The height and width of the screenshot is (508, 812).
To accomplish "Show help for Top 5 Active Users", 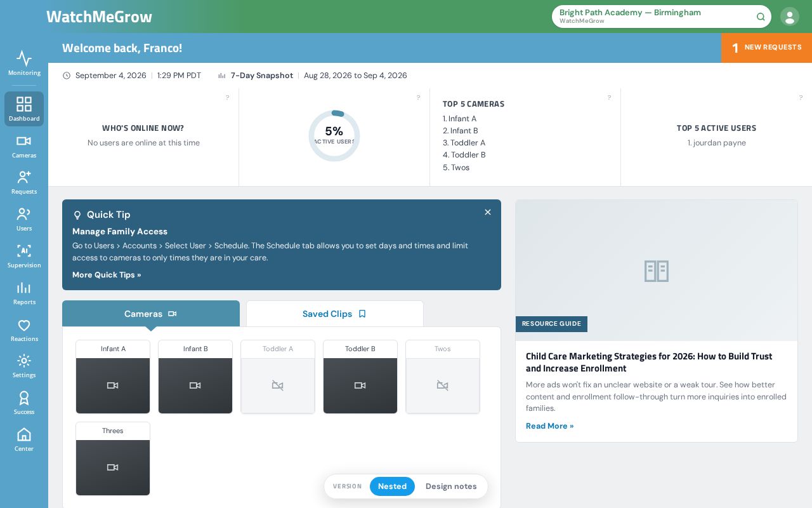I will (801, 97).
